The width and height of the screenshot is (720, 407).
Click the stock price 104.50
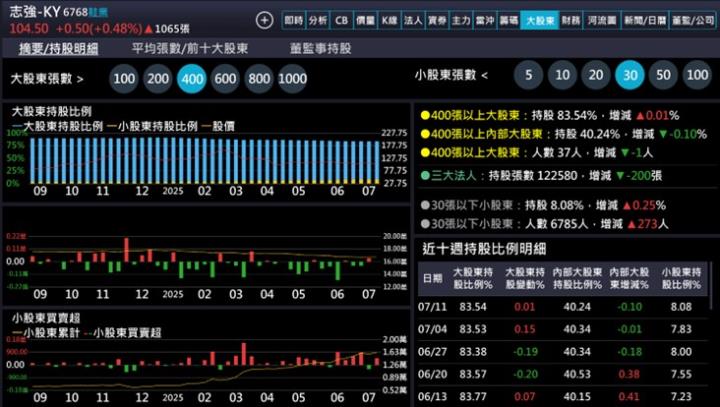[29, 28]
